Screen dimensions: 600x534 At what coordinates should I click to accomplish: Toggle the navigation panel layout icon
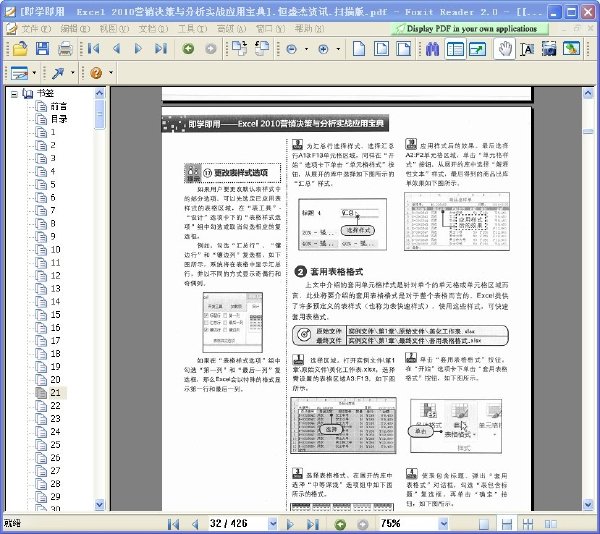coord(455,49)
